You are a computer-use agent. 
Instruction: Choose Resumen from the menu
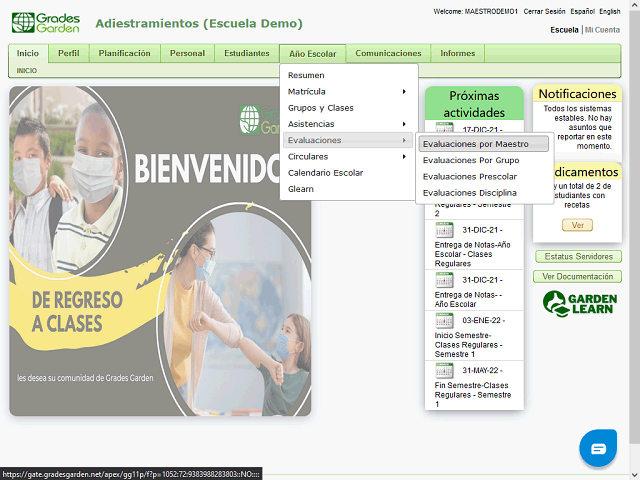[x=306, y=75]
